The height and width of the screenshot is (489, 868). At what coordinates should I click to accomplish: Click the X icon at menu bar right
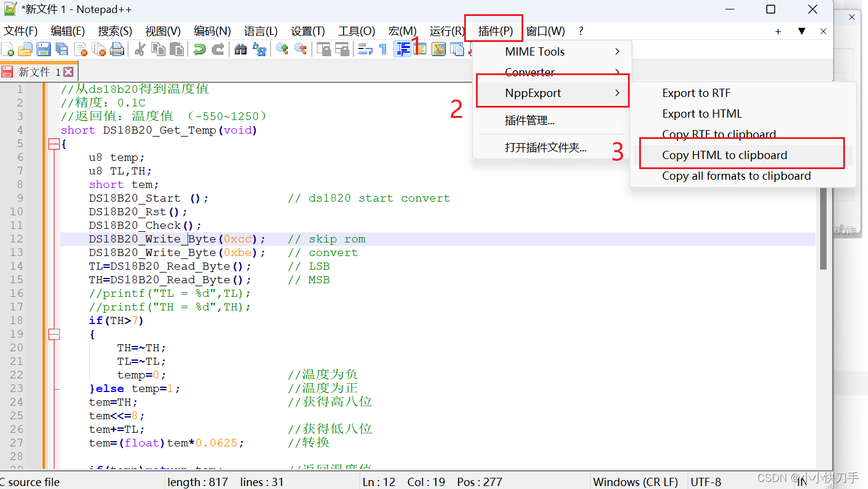click(823, 31)
